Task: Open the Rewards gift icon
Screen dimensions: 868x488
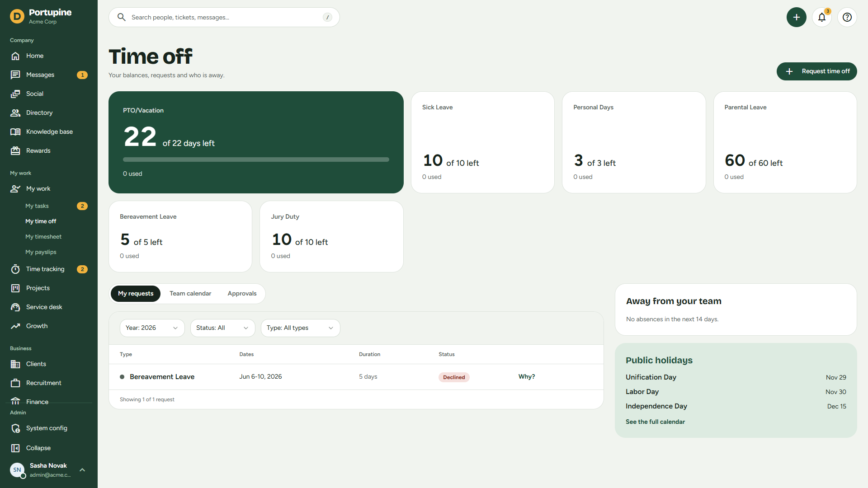Action: [x=15, y=151]
